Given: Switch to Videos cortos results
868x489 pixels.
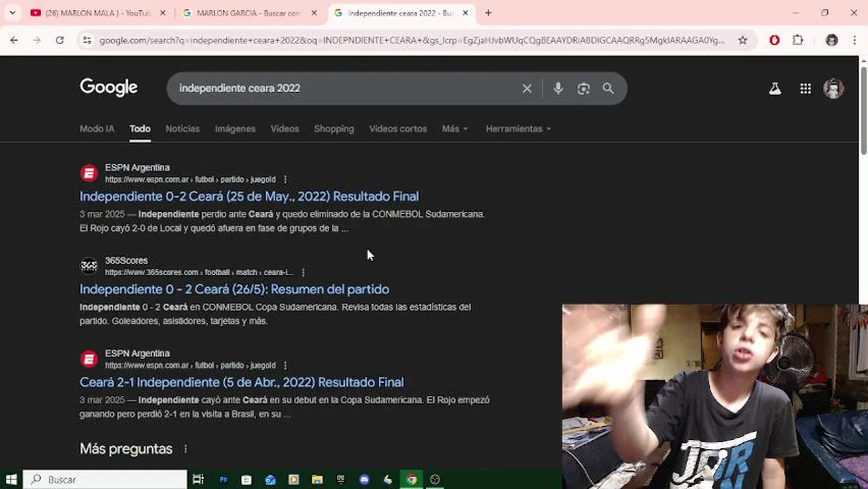Looking at the screenshot, I should pos(398,128).
